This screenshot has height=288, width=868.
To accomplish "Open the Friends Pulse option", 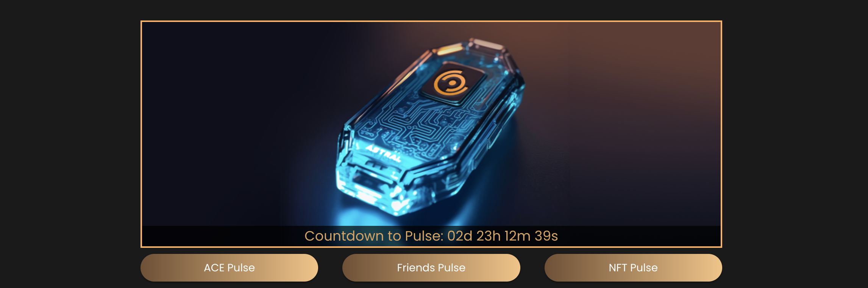I will click(431, 268).
